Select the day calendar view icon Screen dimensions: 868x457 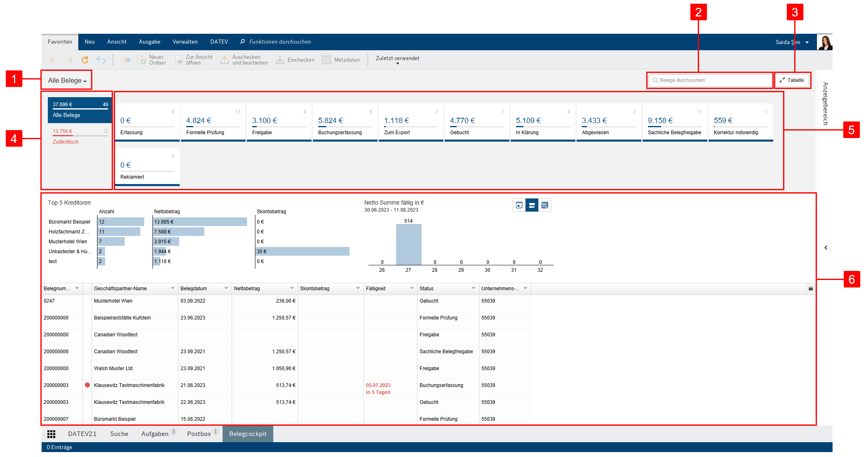[519, 205]
